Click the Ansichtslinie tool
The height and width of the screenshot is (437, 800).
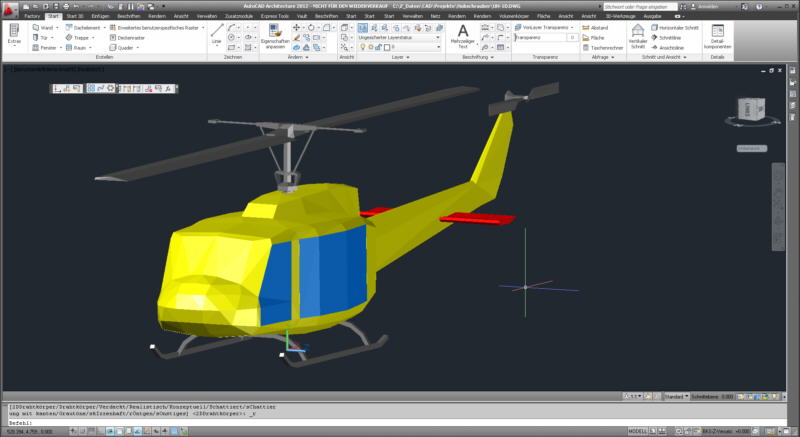(667, 47)
